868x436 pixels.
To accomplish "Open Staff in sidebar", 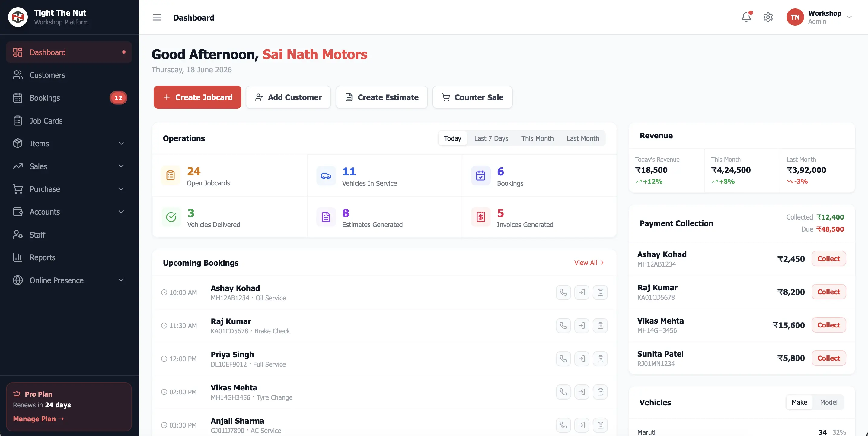I will pos(69,235).
